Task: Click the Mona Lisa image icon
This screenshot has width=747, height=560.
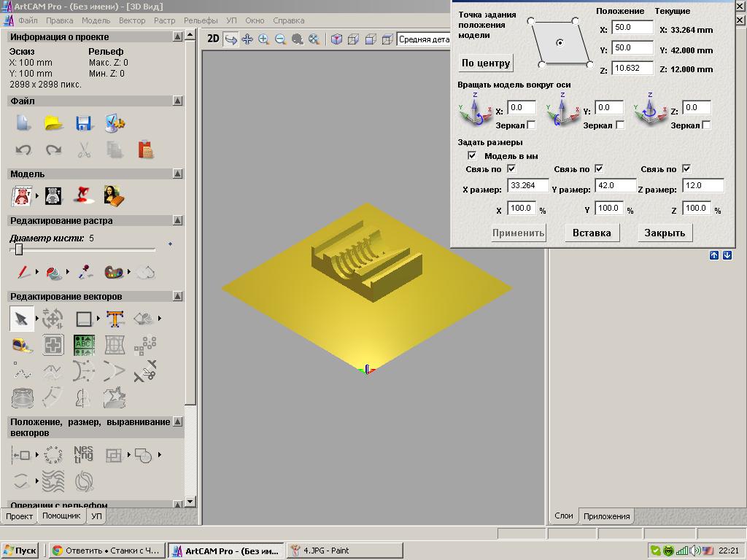Action: point(114,195)
